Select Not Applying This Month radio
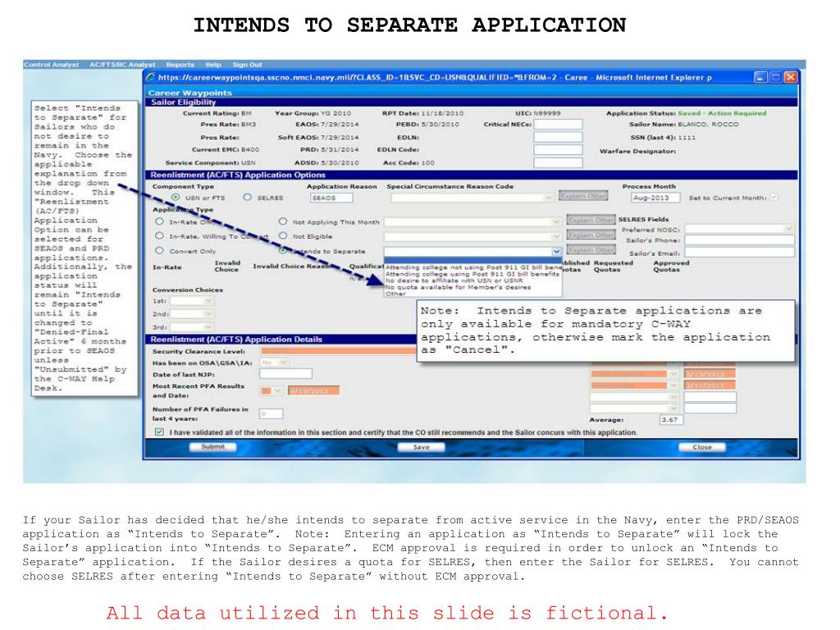 [x=283, y=221]
